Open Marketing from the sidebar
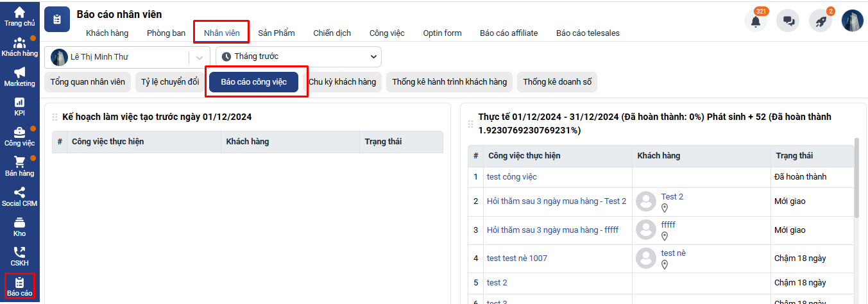 pos(19,76)
